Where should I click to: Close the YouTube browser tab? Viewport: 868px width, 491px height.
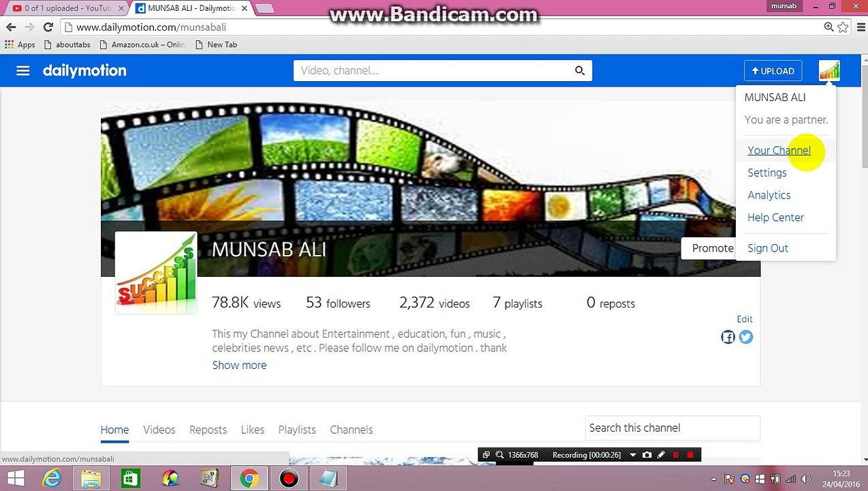pos(121,8)
